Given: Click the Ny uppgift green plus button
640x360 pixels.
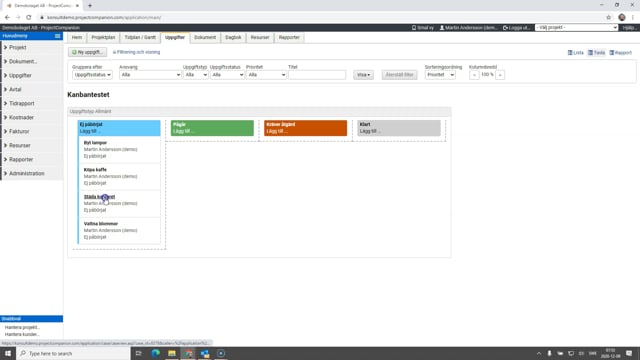Looking at the screenshot, I should pos(87,52).
